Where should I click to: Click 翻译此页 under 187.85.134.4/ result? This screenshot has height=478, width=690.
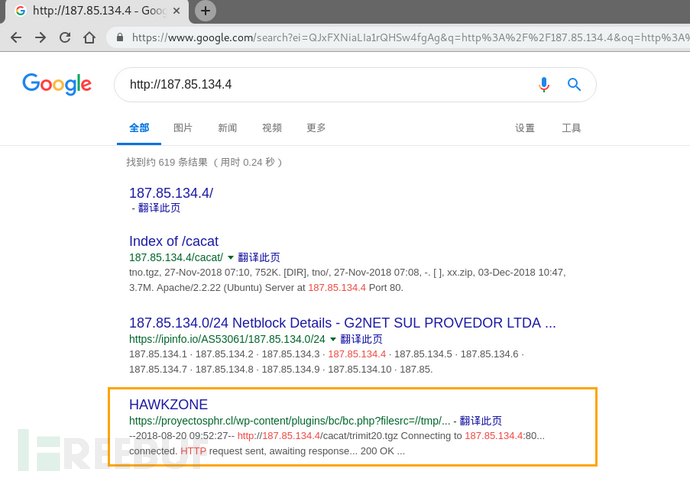coord(159,208)
